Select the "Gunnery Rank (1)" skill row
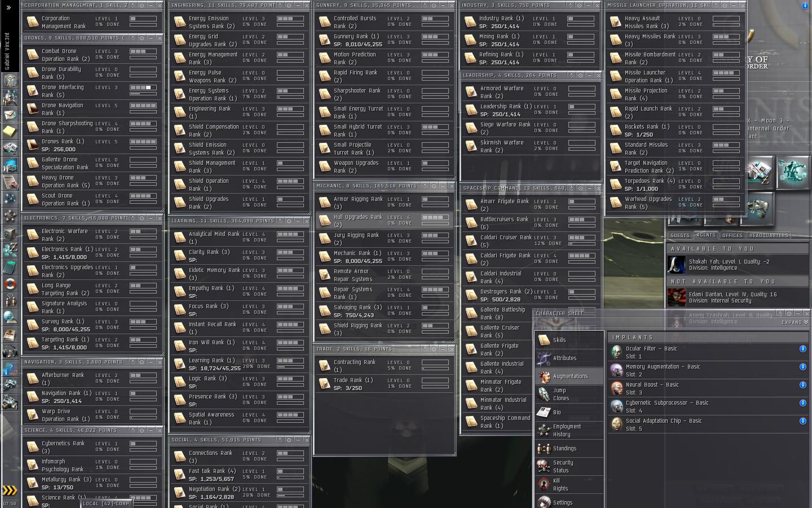Viewport: 812px width, 508px height. point(384,40)
